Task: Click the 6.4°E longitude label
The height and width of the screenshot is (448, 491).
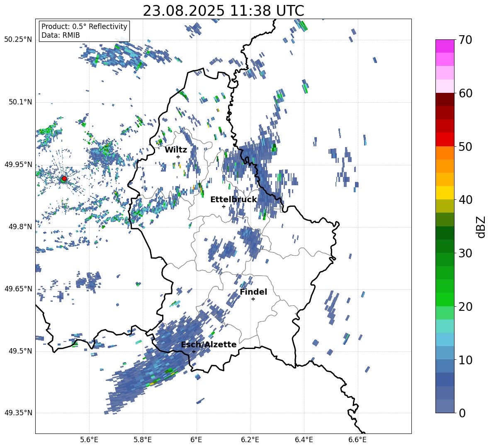Action: point(304,440)
